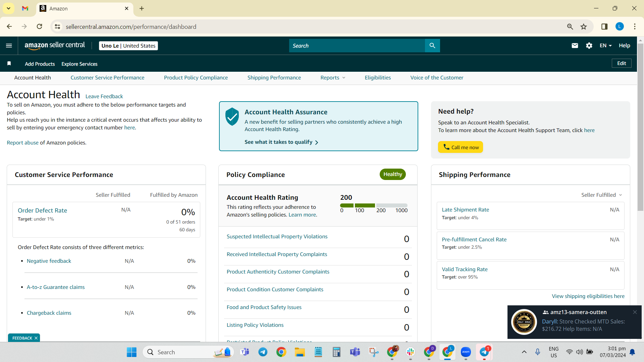644x362 pixels.
Task: Open Suspected Intellectual Property Violations
Action: (277, 237)
